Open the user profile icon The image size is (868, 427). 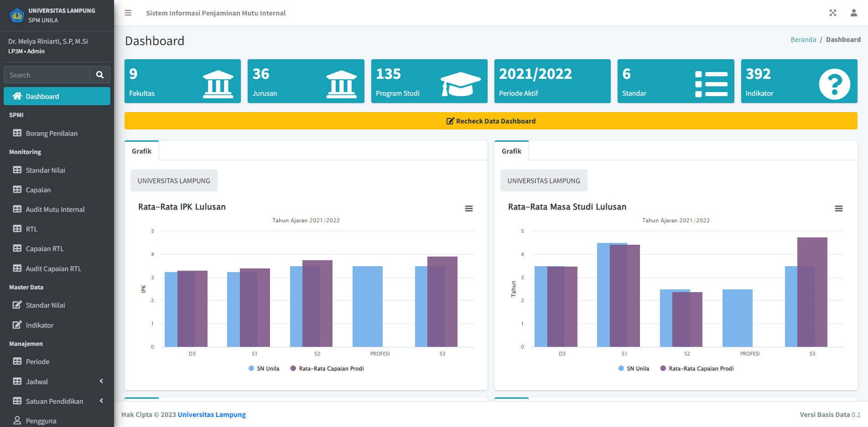tap(853, 13)
